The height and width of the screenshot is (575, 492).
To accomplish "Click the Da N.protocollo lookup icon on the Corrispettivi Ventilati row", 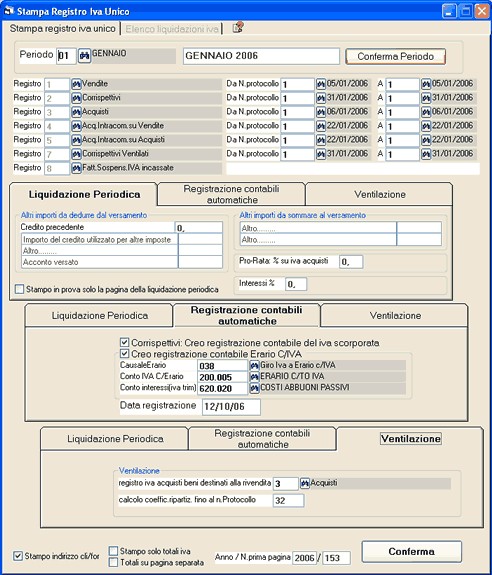I will pos(321,154).
